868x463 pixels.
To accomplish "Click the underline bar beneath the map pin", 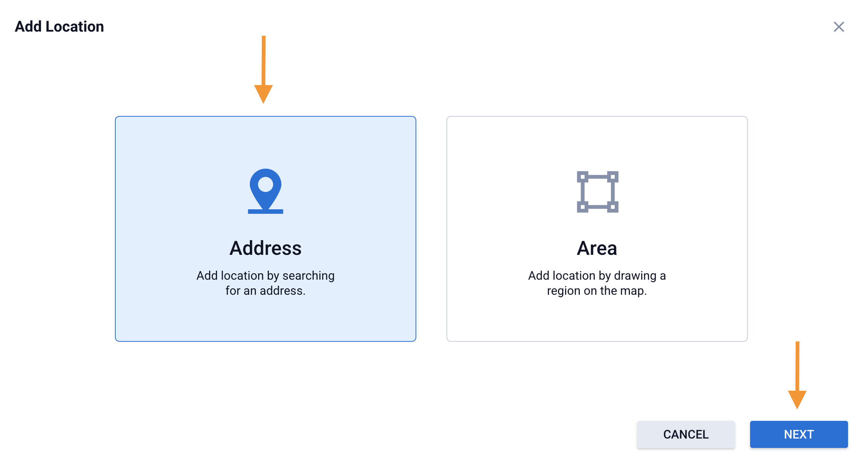I will click(x=265, y=212).
